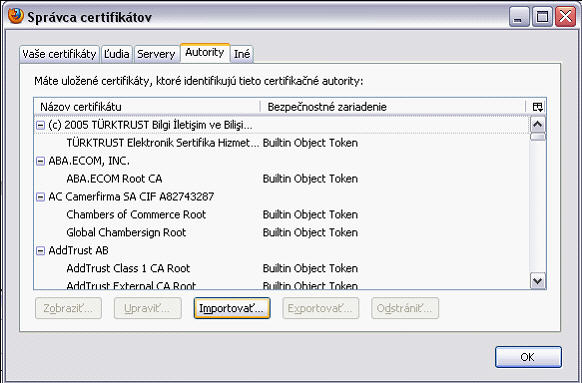Image resolution: width=582 pixels, height=383 pixels.
Task: Click the Firefox icon in title bar
Action: [x=16, y=16]
